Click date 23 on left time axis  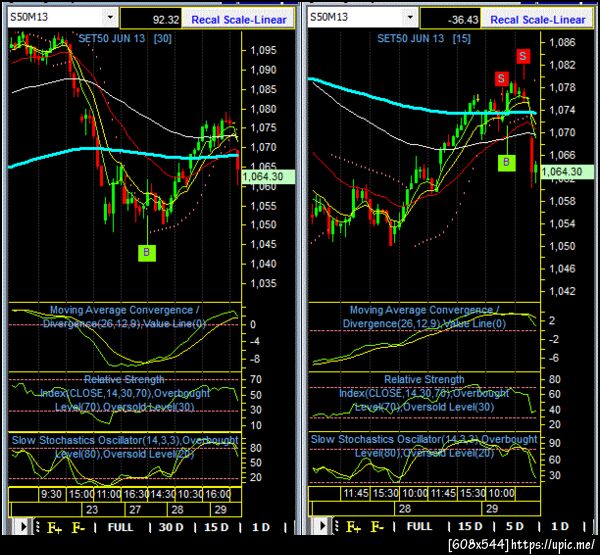[92, 510]
